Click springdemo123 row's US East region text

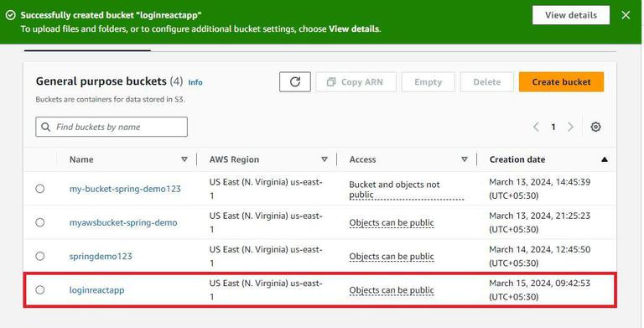pyautogui.click(x=266, y=256)
